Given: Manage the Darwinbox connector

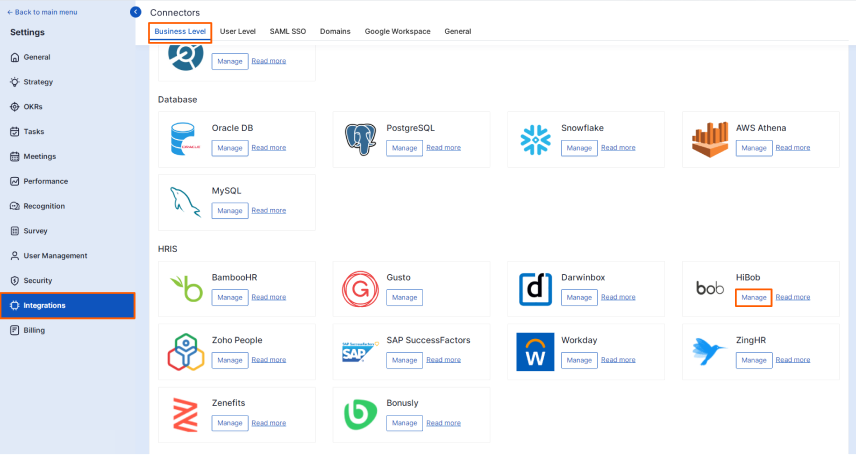Looking at the screenshot, I should [x=579, y=298].
